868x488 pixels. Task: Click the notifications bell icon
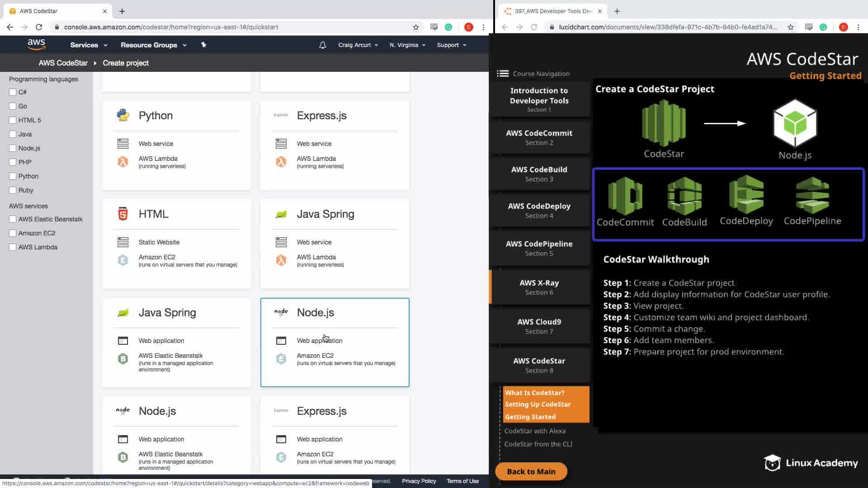click(x=322, y=45)
